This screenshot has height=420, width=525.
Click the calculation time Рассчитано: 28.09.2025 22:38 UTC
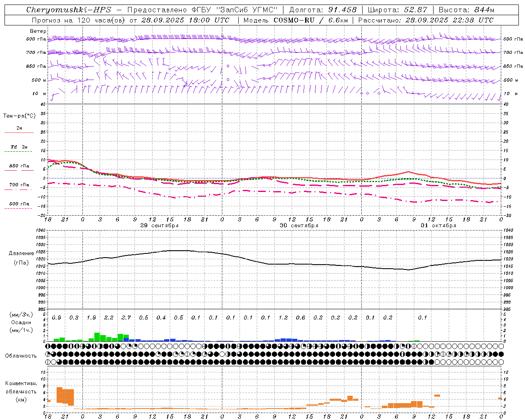tap(426, 20)
